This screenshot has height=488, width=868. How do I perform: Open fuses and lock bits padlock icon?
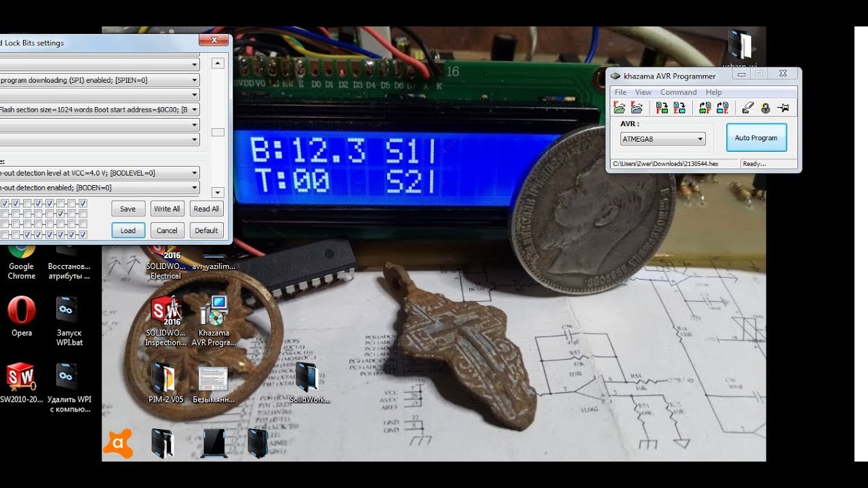(x=765, y=108)
